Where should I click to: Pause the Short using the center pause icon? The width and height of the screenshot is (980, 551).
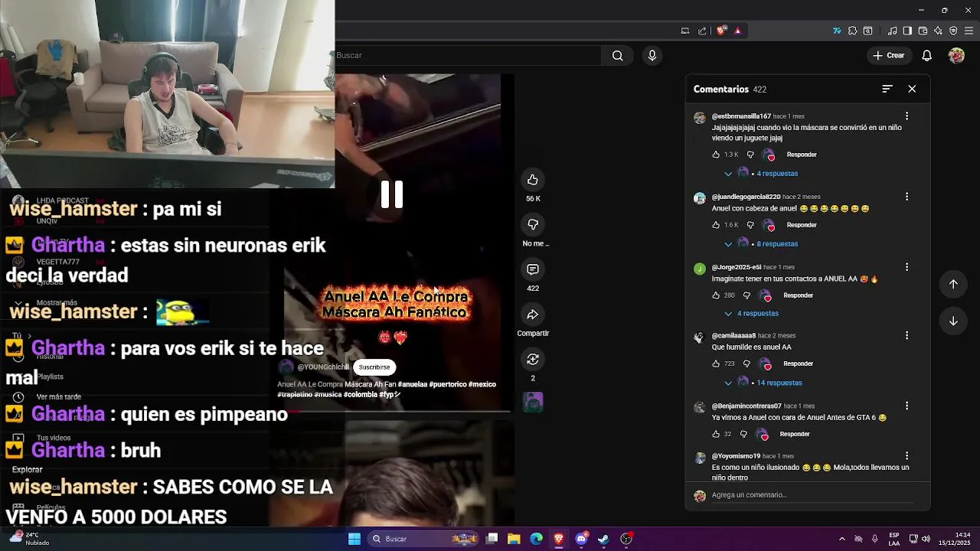point(392,194)
